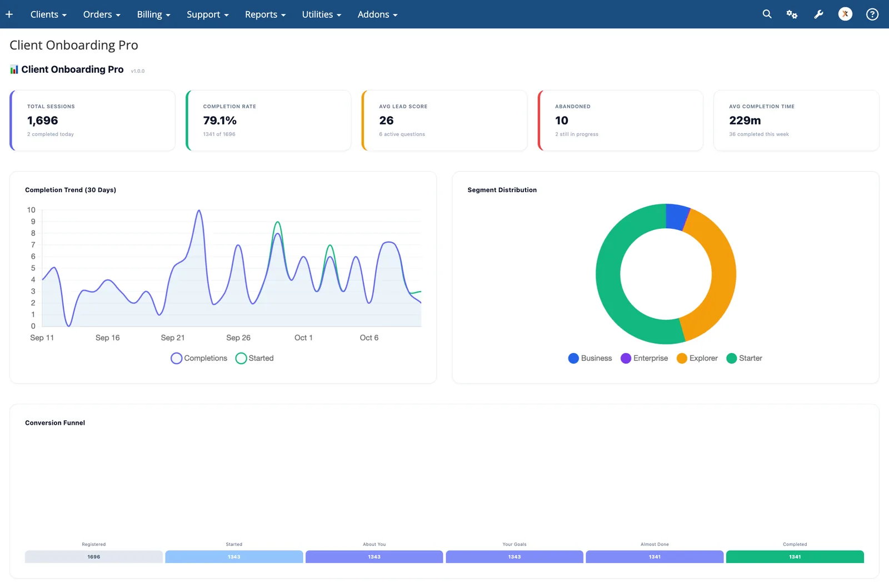Screen dimensions: 889x588
Task: Click the Total Sessions card
Action: coord(93,120)
